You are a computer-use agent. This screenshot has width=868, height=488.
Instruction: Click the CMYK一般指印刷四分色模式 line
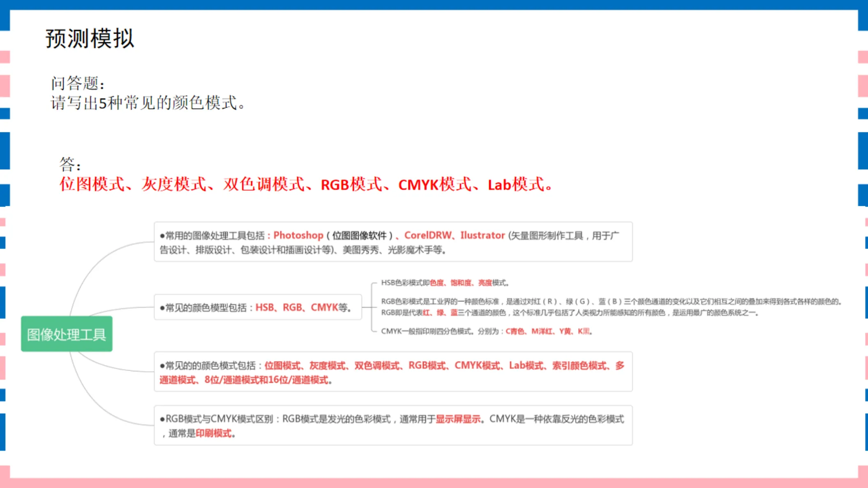pyautogui.click(x=487, y=331)
